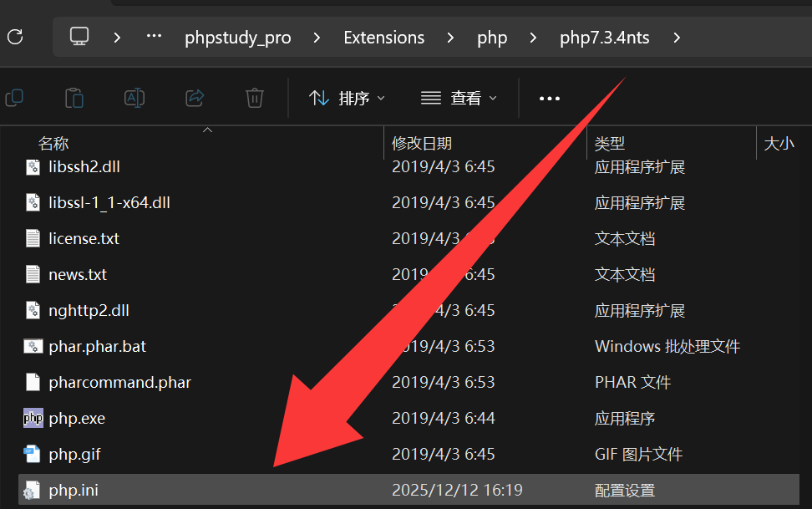Open the more options ellipsis in toolbar

tap(550, 99)
